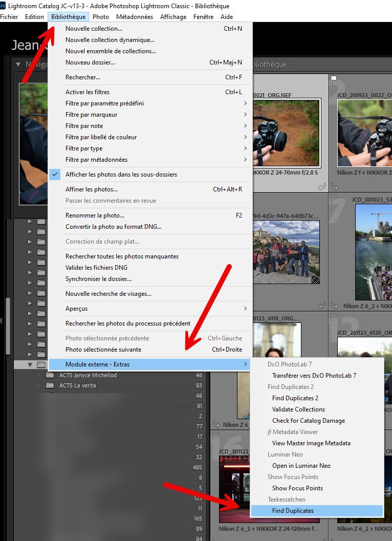The width and height of the screenshot is (392, 541).
Task: Select Photo sélectionnée suivante
Action: (x=150, y=350)
